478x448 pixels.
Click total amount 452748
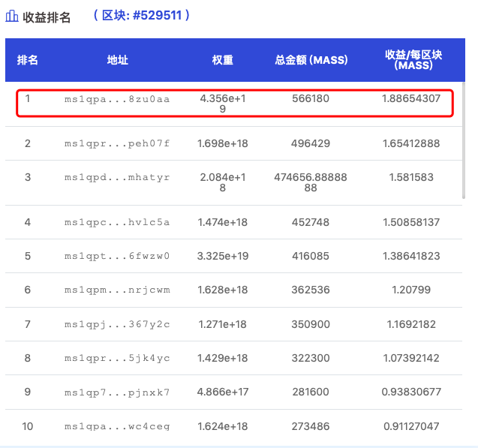coord(311,222)
